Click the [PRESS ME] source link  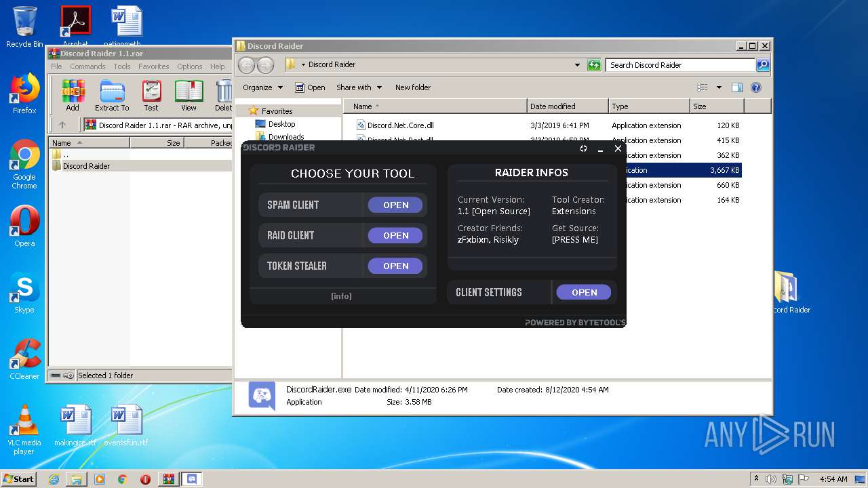pyautogui.click(x=575, y=240)
